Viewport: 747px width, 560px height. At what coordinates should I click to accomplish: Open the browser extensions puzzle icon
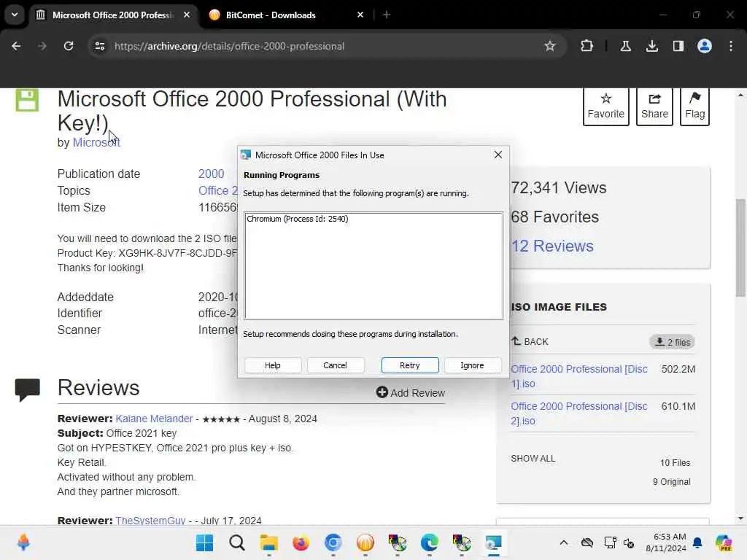pos(587,46)
